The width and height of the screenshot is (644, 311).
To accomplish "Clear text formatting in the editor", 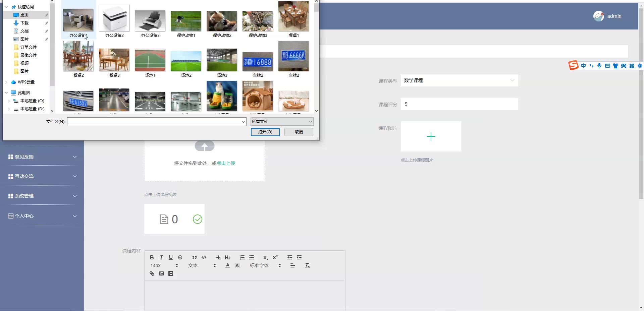I will (307, 265).
